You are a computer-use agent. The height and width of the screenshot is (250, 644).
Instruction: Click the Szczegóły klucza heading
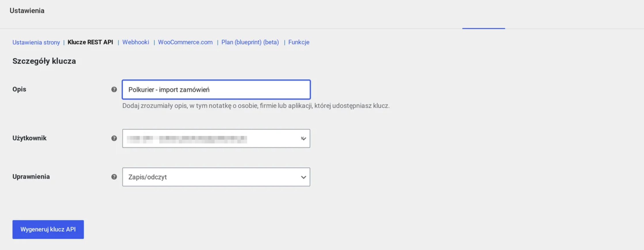pyautogui.click(x=44, y=61)
